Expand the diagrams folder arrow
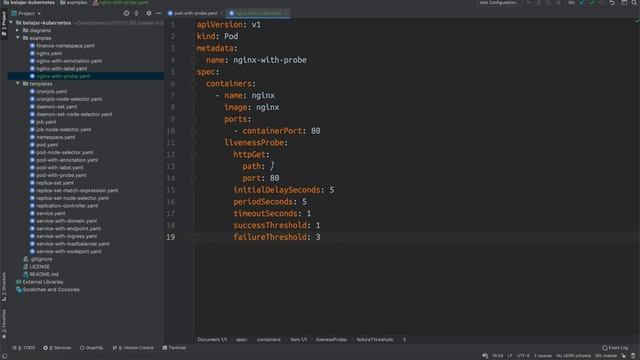The width and height of the screenshot is (640, 360). point(18,31)
